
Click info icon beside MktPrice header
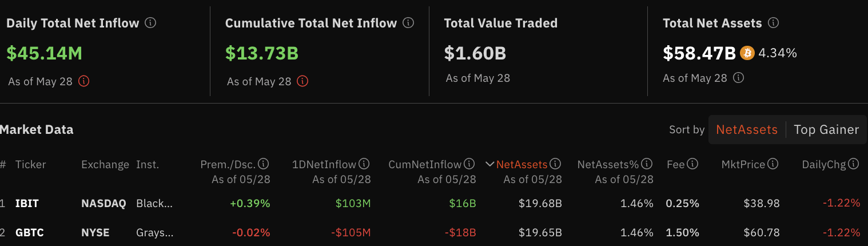pyautogui.click(x=773, y=164)
